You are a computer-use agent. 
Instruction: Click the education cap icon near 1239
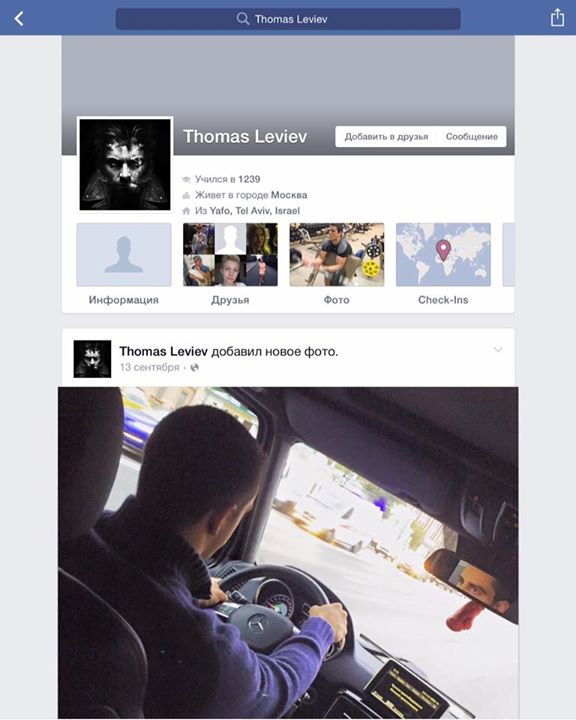(186, 179)
